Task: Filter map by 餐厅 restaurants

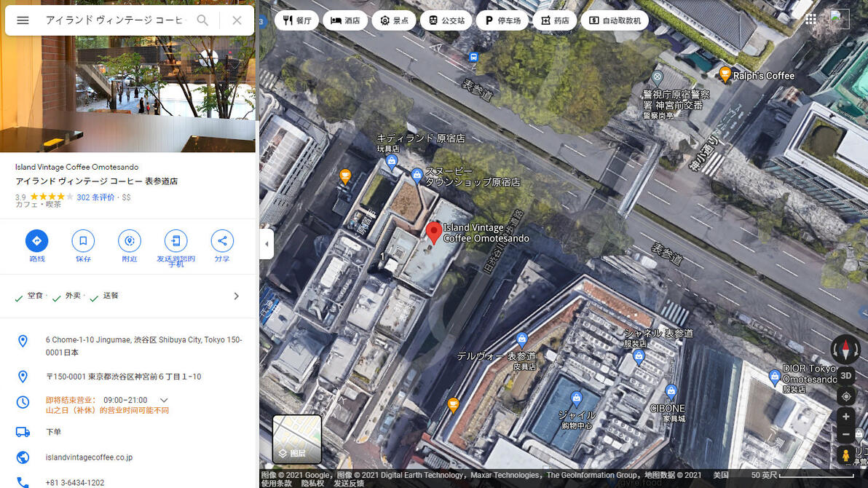Action: click(296, 20)
